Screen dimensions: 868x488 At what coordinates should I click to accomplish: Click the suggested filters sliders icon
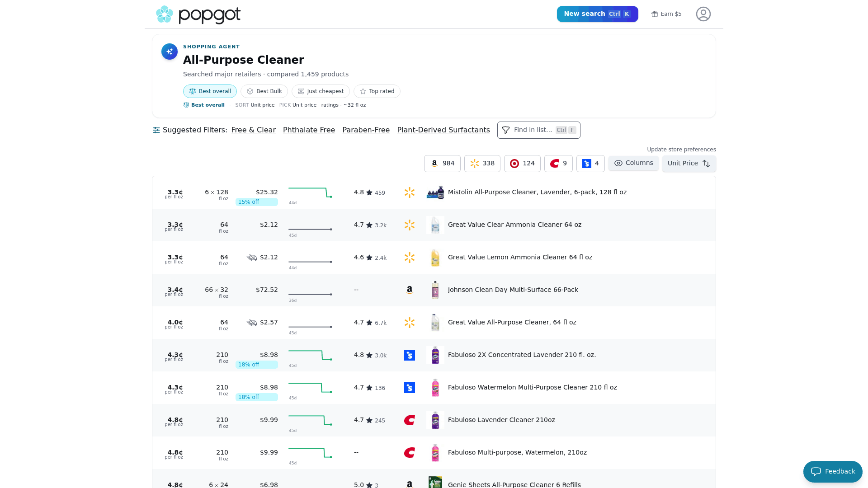point(156,130)
